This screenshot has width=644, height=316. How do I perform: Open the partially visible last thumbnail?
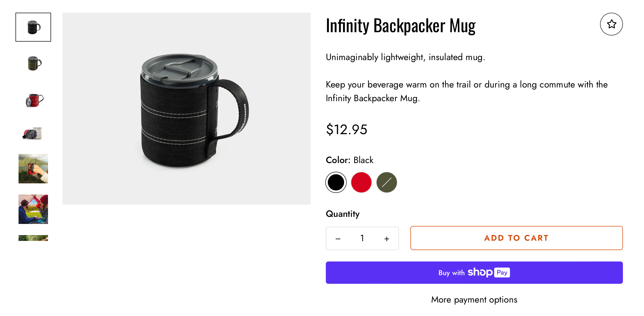coord(33,238)
